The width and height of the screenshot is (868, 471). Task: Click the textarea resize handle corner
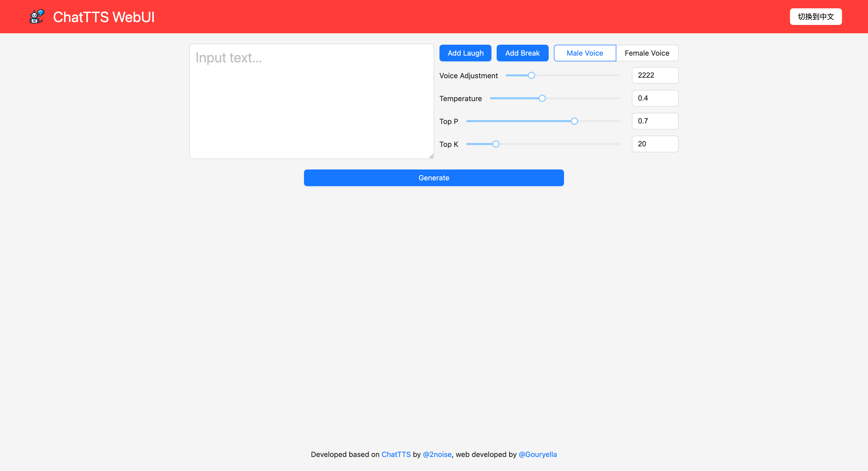coord(431,156)
